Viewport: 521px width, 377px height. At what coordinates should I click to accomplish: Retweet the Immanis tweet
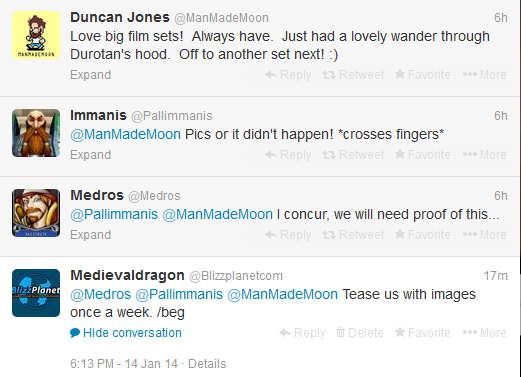pyautogui.click(x=353, y=155)
